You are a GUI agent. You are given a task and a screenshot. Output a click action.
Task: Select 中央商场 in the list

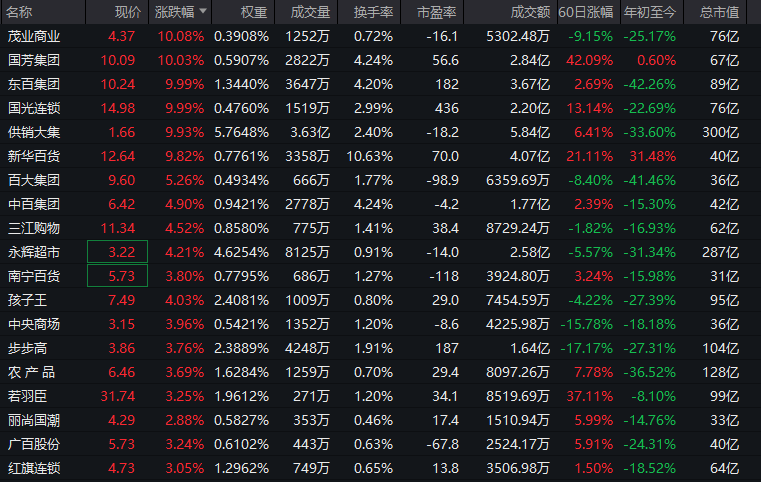pyautogui.click(x=34, y=324)
